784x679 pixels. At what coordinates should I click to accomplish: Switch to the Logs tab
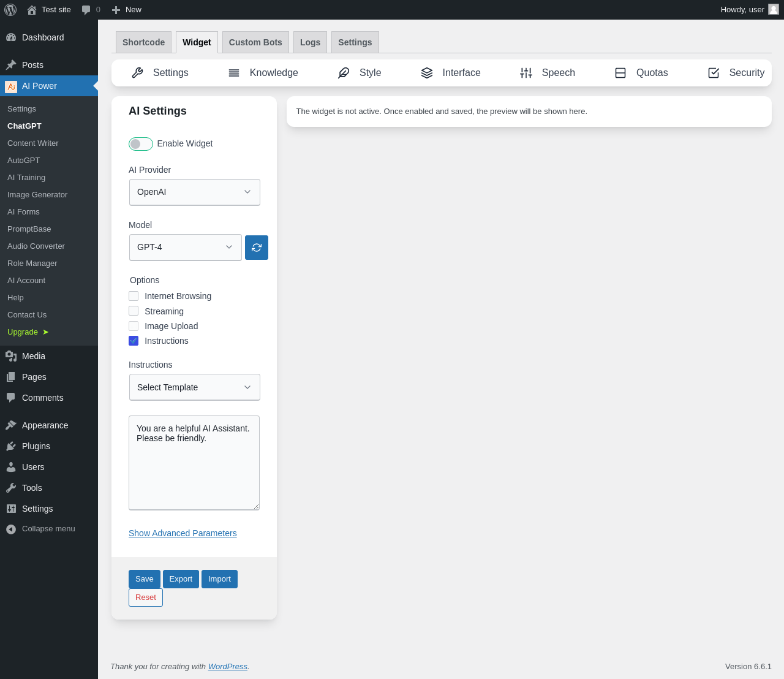click(x=310, y=42)
